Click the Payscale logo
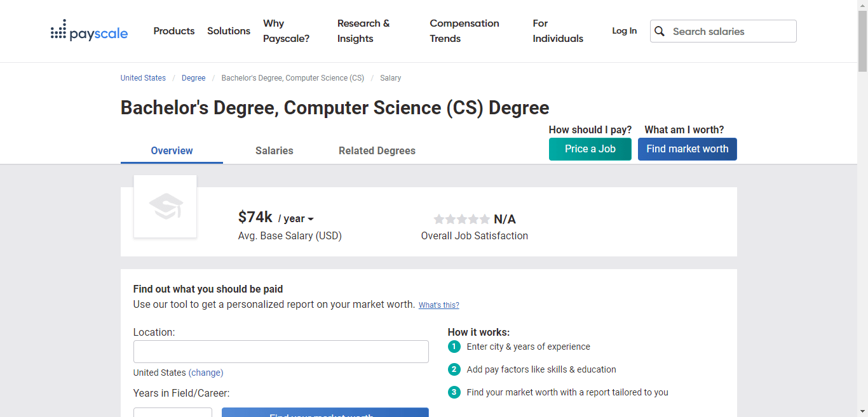Screen dimensions: 868x417 click(x=89, y=30)
